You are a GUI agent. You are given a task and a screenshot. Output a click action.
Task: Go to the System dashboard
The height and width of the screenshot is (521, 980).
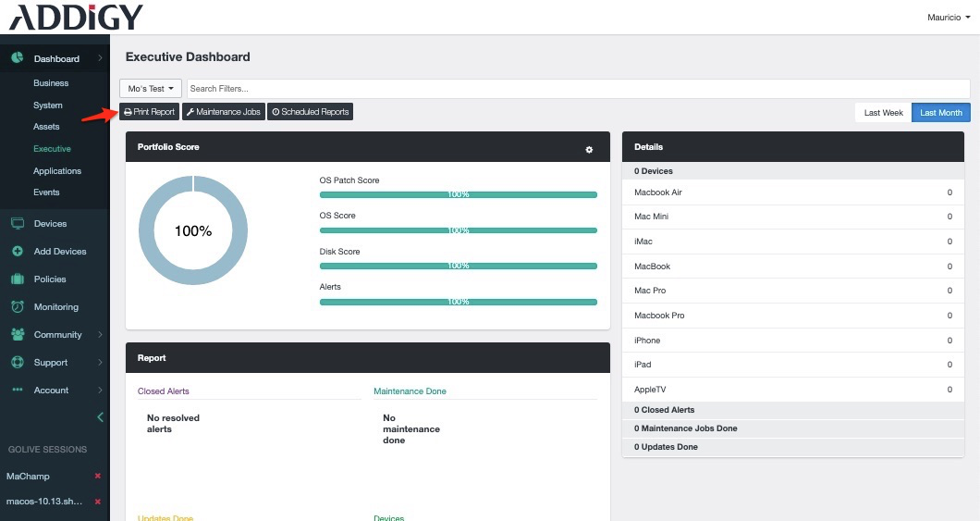tap(47, 105)
